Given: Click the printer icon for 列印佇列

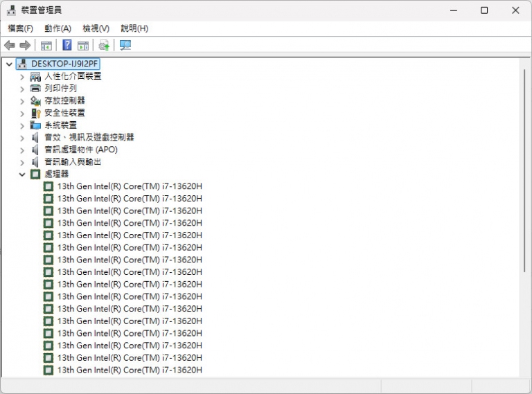Looking at the screenshot, I should point(35,89).
